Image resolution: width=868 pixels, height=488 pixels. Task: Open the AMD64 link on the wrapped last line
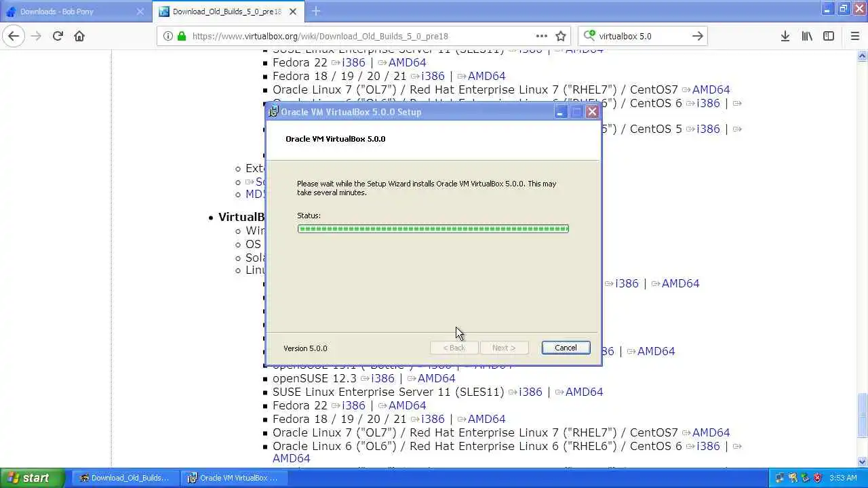[x=292, y=458]
